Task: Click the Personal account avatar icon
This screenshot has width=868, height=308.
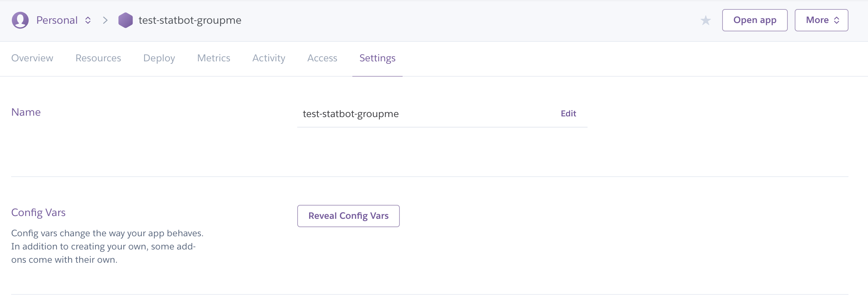Action: pos(20,20)
